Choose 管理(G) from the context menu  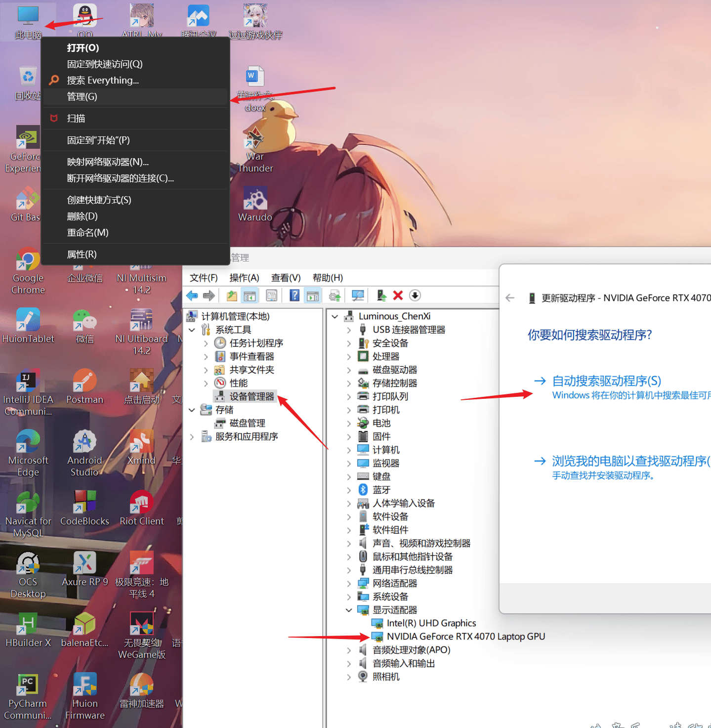coord(82,96)
